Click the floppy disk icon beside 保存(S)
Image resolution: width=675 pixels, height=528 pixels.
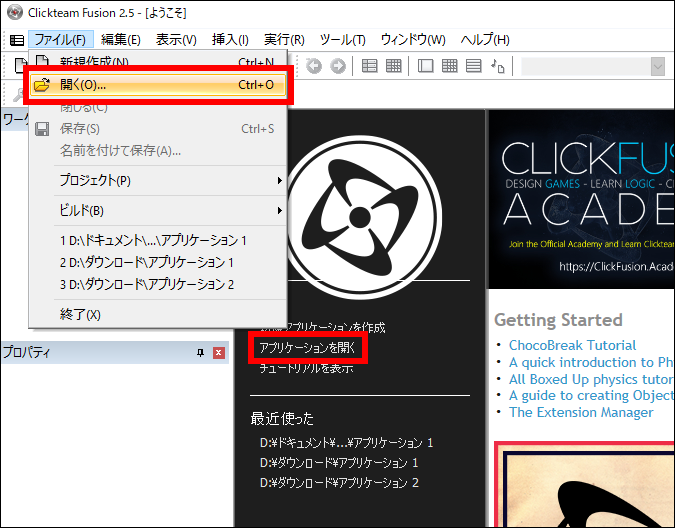click(42, 129)
